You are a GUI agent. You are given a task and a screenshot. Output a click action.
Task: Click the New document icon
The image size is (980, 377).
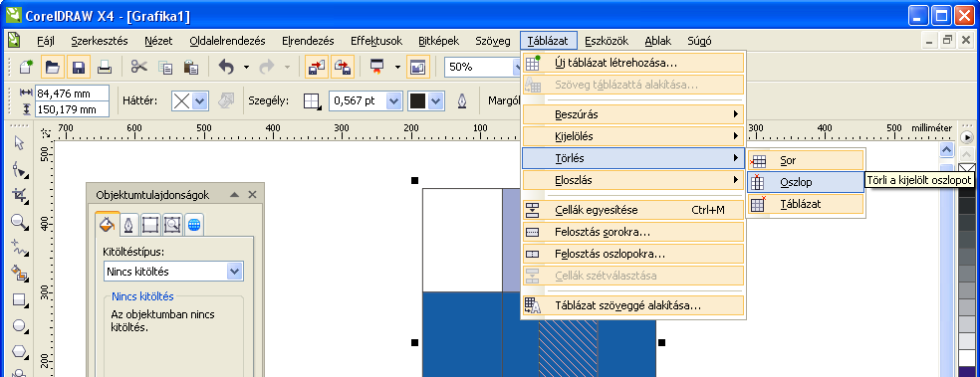[26, 67]
